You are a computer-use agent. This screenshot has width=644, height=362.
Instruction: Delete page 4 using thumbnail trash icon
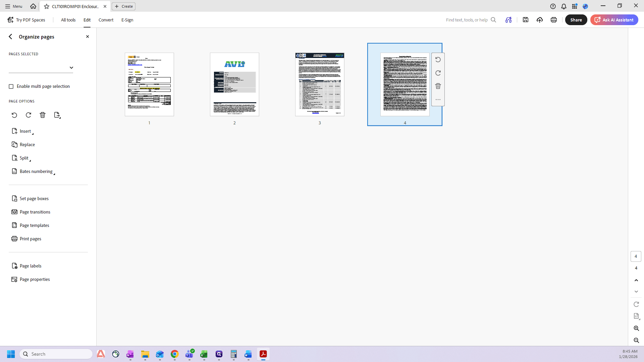click(438, 86)
